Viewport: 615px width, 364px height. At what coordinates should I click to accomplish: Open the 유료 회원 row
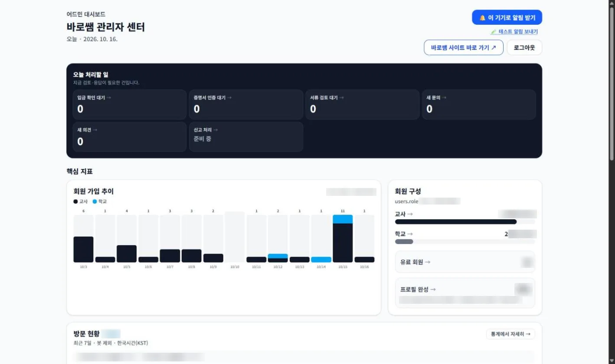click(465, 262)
